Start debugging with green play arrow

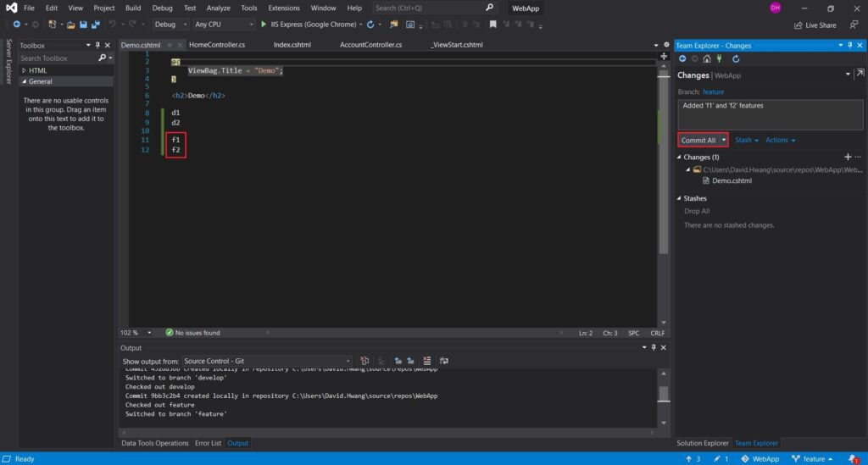264,25
